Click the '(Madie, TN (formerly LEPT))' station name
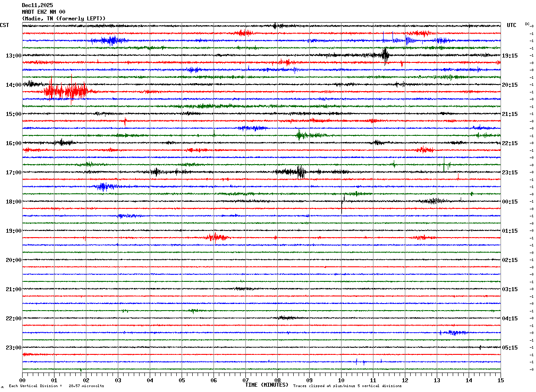The width and height of the screenshot is (536, 392). pyautogui.click(x=64, y=19)
